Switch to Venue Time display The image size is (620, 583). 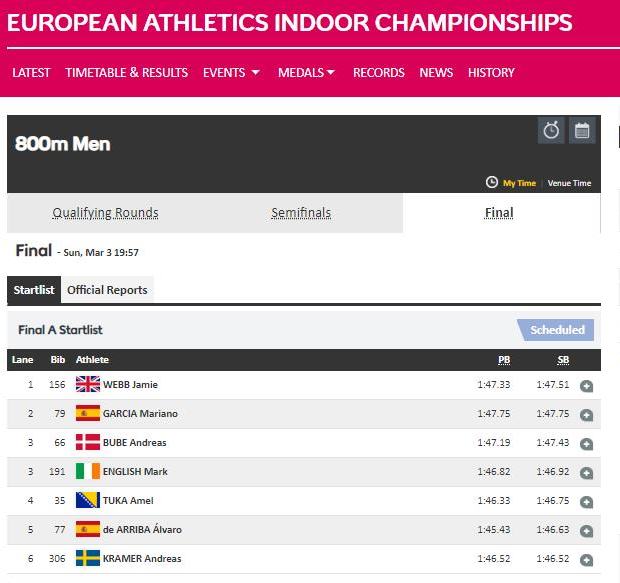[x=569, y=183]
